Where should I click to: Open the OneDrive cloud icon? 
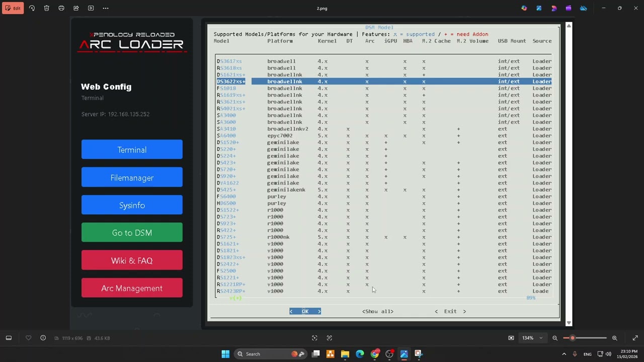tap(584, 8)
